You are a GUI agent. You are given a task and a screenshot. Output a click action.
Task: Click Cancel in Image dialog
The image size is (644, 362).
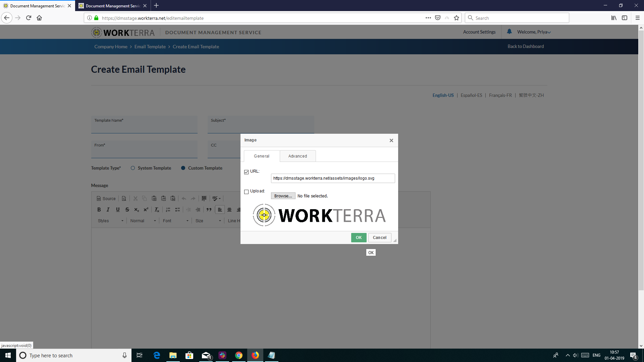pos(380,238)
